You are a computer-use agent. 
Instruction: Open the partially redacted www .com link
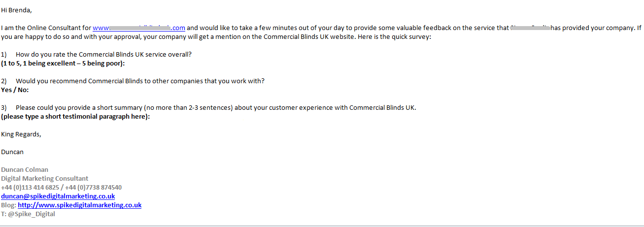click(x=139, y=28)
